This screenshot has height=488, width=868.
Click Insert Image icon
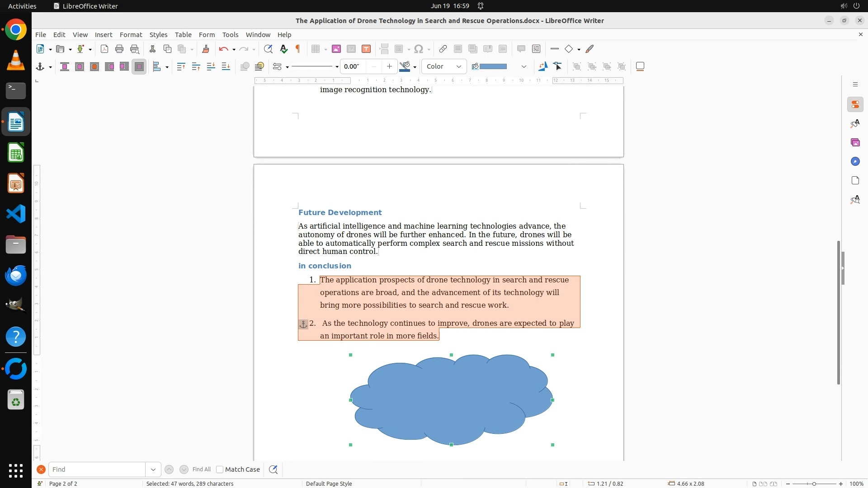pos(336,49)
